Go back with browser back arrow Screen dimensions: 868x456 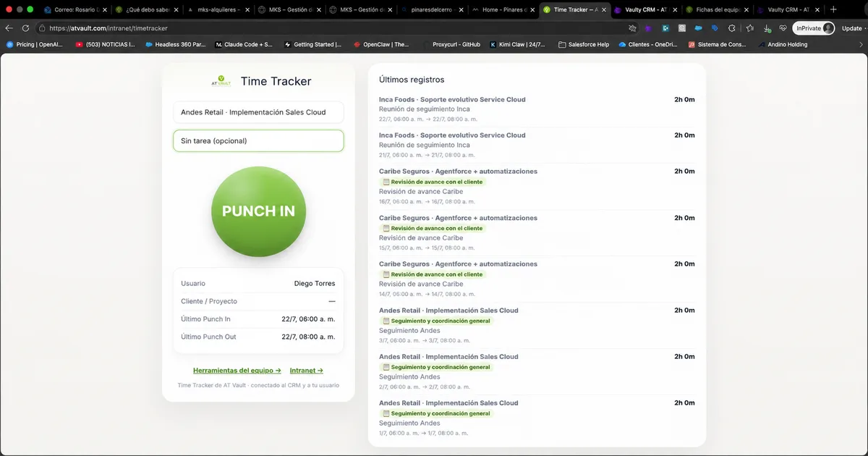click(9, 28)
